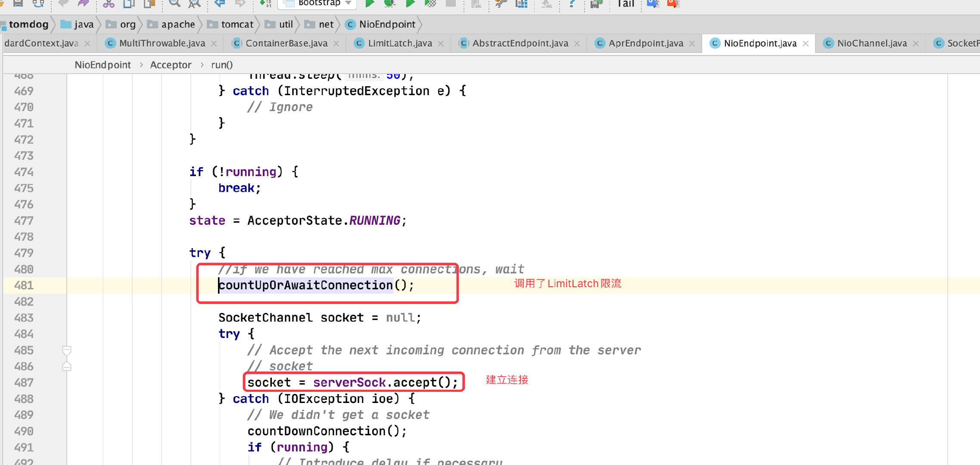The height and width of the screenshot is (465, 980).
Task: Click the Acceptor editor breadcrumb
Action: coord(171,65)
